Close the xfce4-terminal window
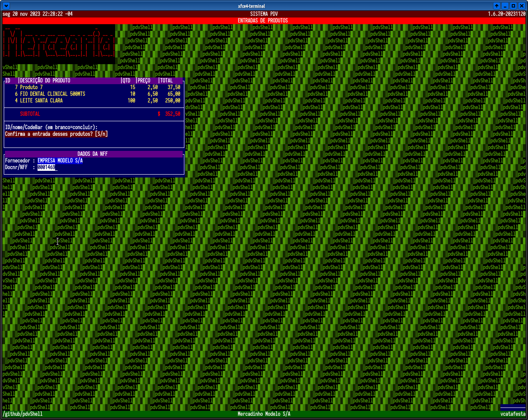 (522, 6)
